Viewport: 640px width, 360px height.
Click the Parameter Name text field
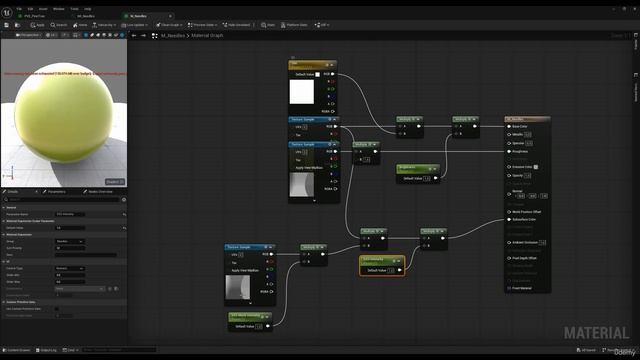(70, 214)
